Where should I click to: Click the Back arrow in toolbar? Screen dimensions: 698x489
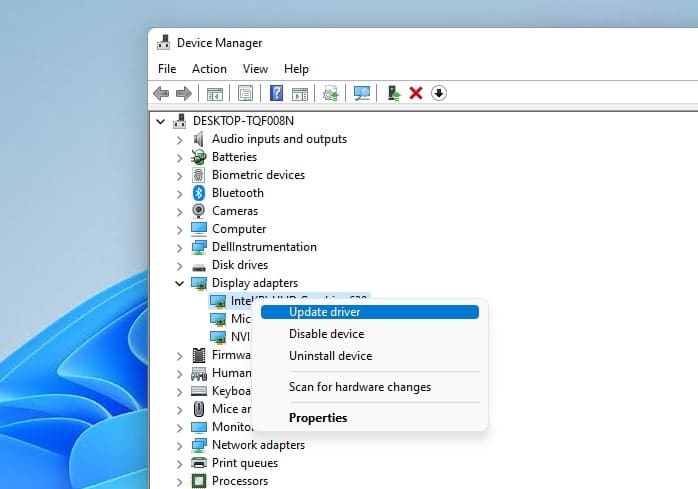[x=161, y=93]
